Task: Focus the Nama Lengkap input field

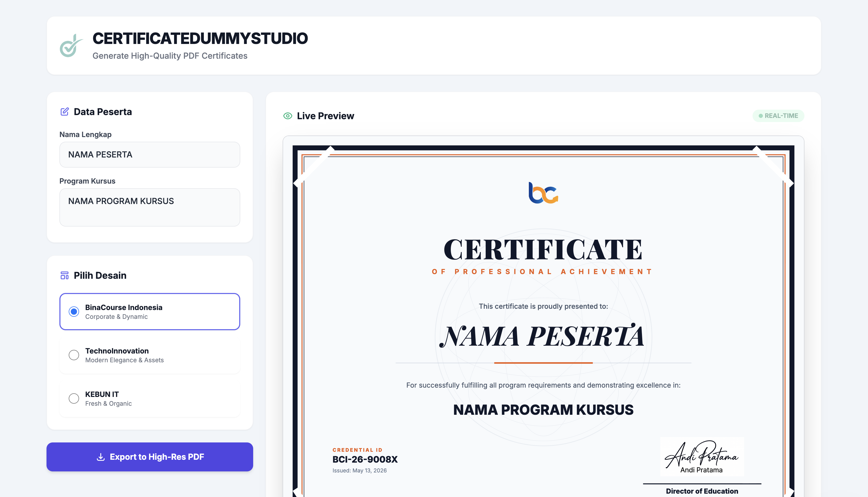Action: (x=150, y=155)
